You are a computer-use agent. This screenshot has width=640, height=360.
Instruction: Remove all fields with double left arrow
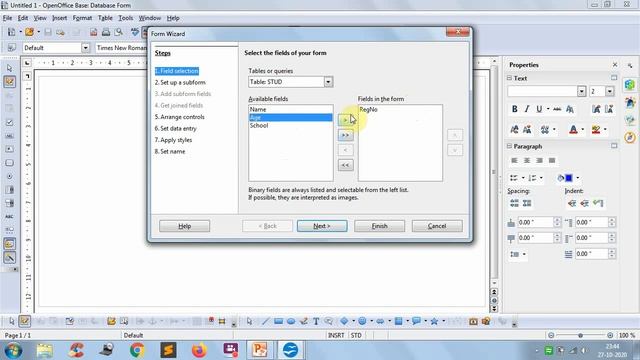[345, 165]
